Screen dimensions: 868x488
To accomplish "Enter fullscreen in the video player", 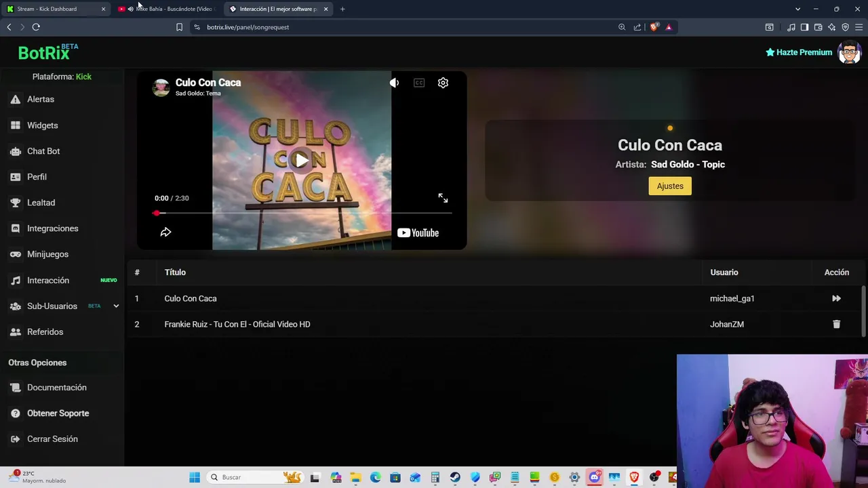I will (443, 198).
